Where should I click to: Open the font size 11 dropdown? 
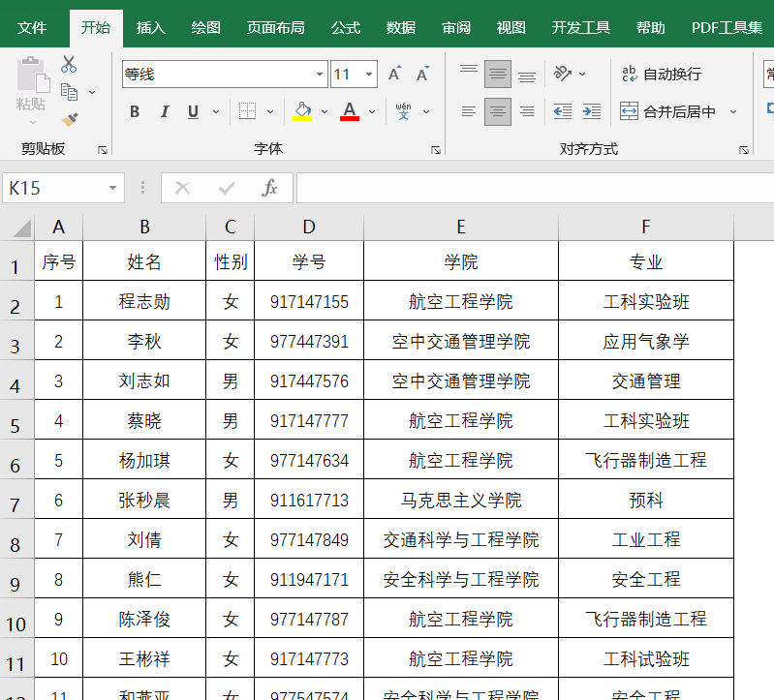pyautogui.click(x=369, y=74)
